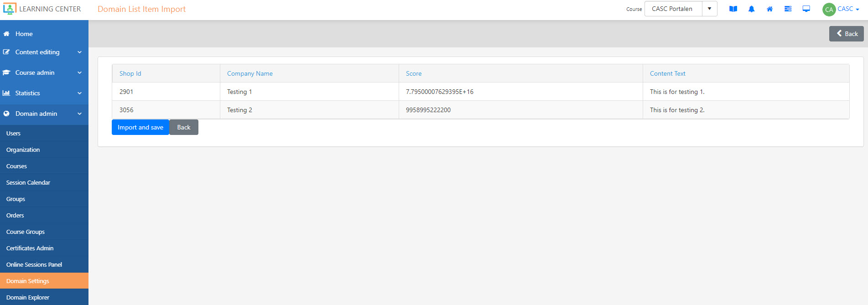Expand the Course admin section
The width and height of the screenshot is (868, 305).
click(44, 73)
